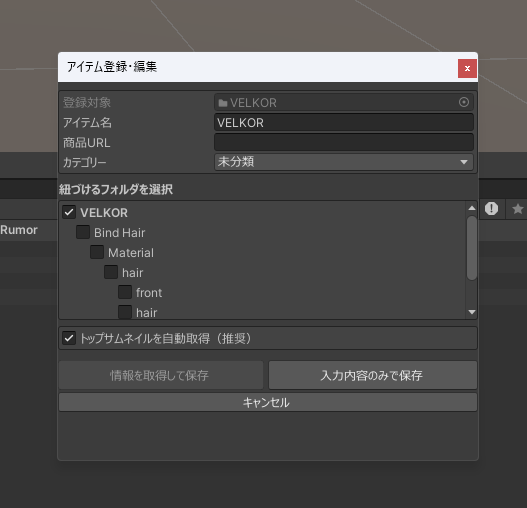
Task: Click the front tree row label
Action: [x=149, y=293]
